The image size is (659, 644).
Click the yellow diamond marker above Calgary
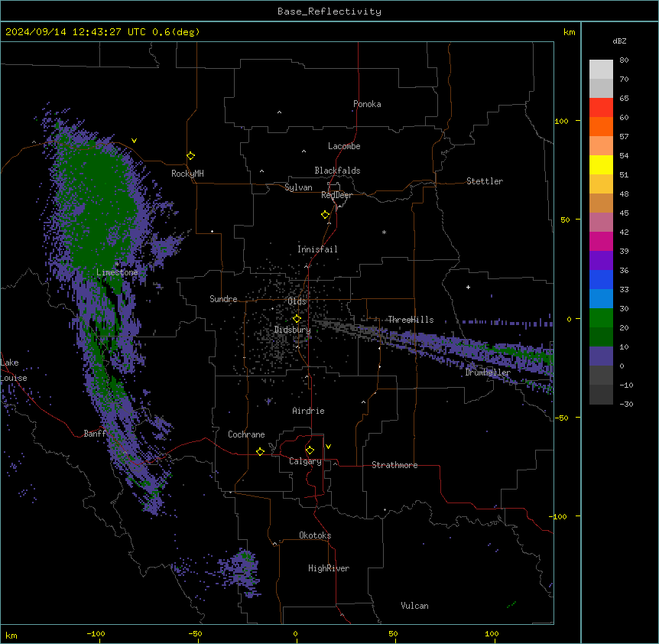tap(310, 450)
